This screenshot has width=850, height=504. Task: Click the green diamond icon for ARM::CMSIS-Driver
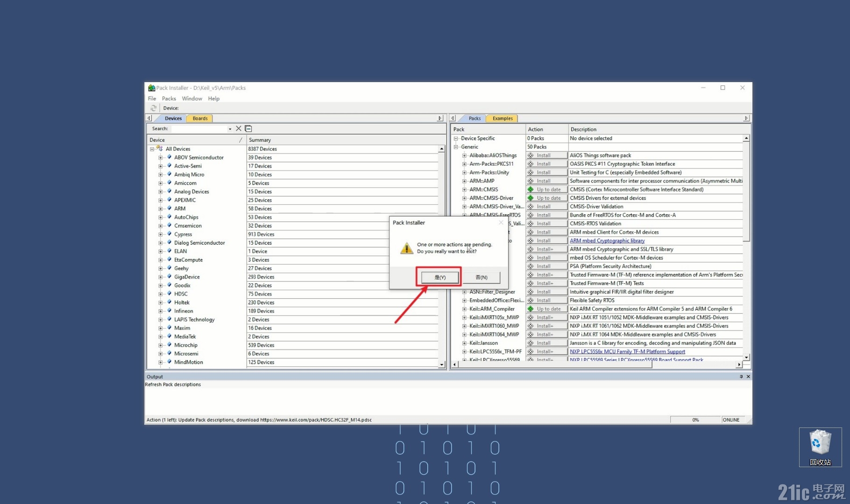coord(531,198)
